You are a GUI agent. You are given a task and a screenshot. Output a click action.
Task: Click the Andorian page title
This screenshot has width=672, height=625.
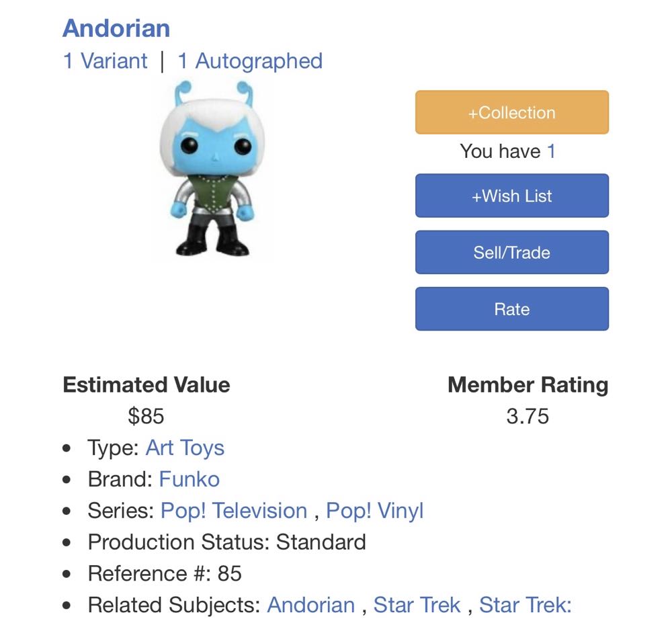pos(116,28)
